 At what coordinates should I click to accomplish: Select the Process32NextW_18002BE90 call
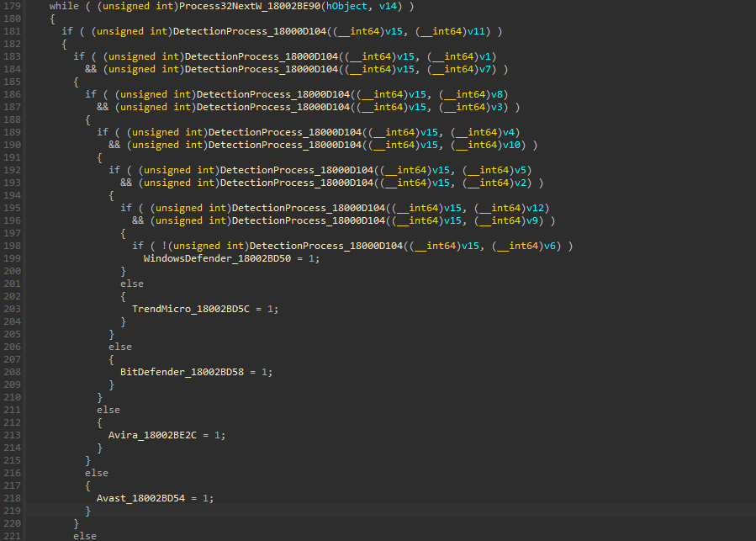click(x=251, y=6)
